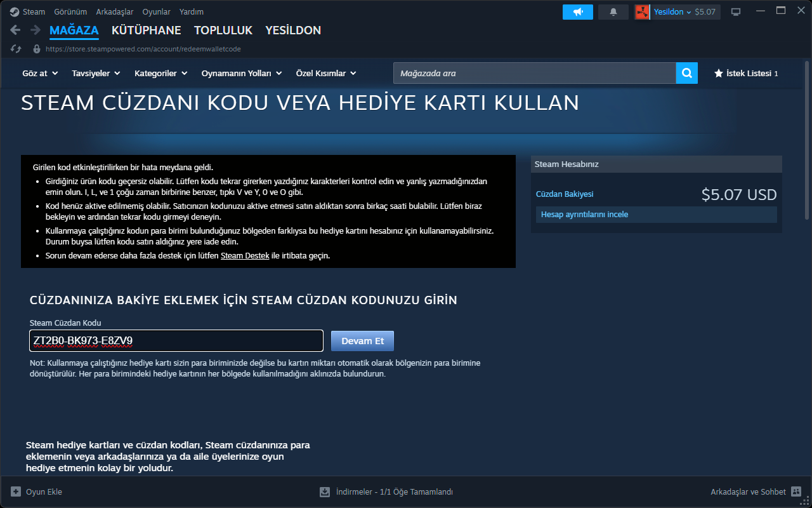Click the Steam logo icon in title bar
Viewport: 812px width, 508px height.
[x=14, y=12]
